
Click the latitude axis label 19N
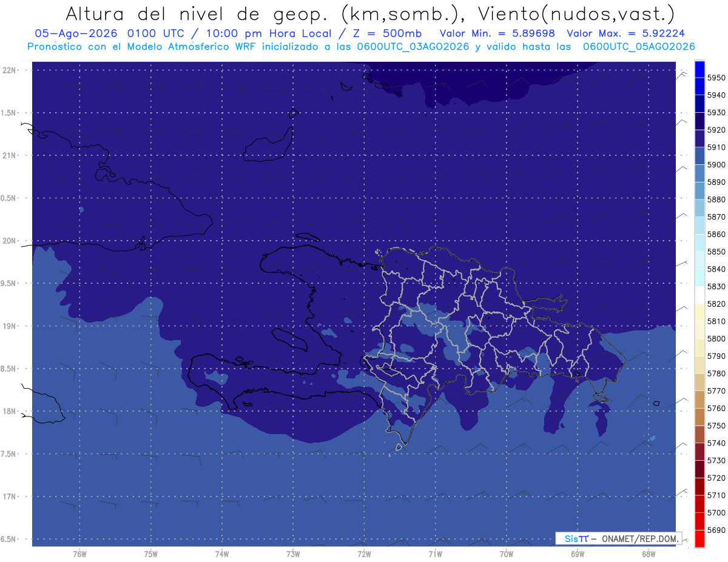(x=10, y=326)
